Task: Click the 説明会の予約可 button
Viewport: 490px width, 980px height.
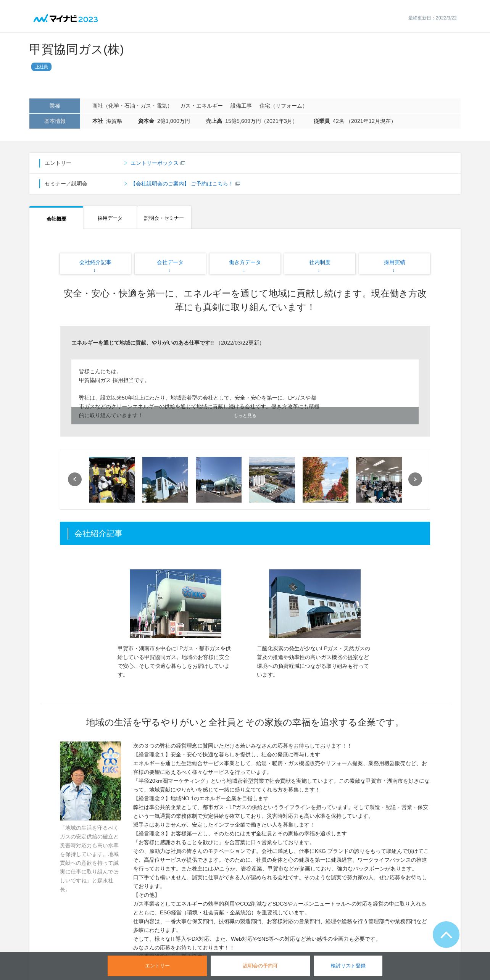Action: click(260, 966)
